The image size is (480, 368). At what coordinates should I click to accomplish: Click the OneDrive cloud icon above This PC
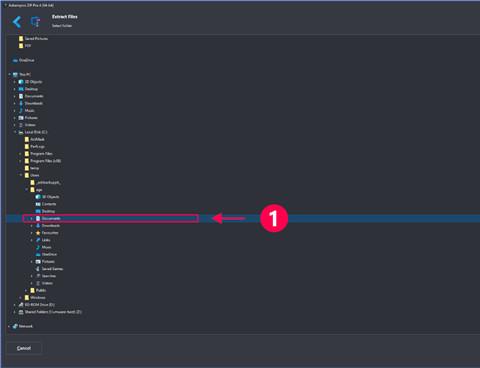15,60
